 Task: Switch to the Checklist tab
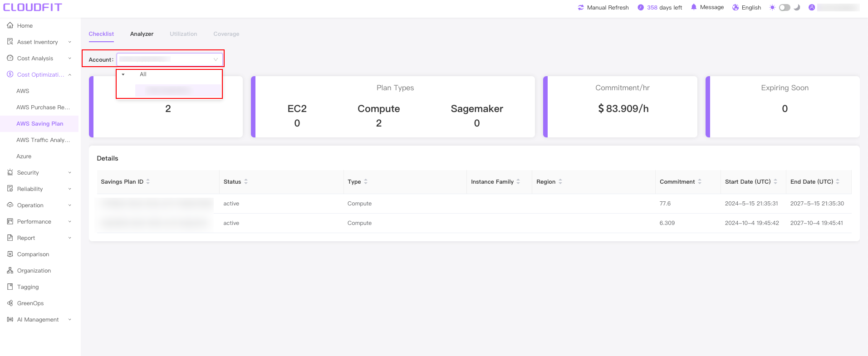pyautogui.click(x=101, y=34)
